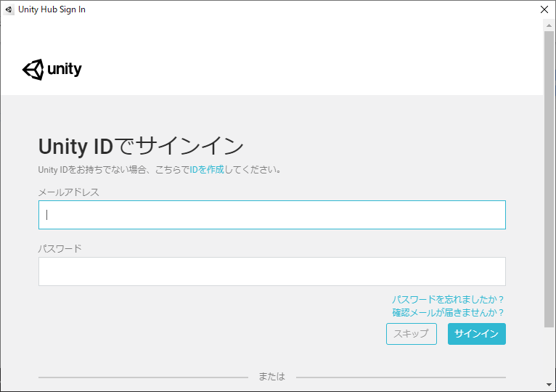The width and height of the screenshot is (556, 392).
Task: Open the IDを作成 create ID link
Action: coord(207,170)
